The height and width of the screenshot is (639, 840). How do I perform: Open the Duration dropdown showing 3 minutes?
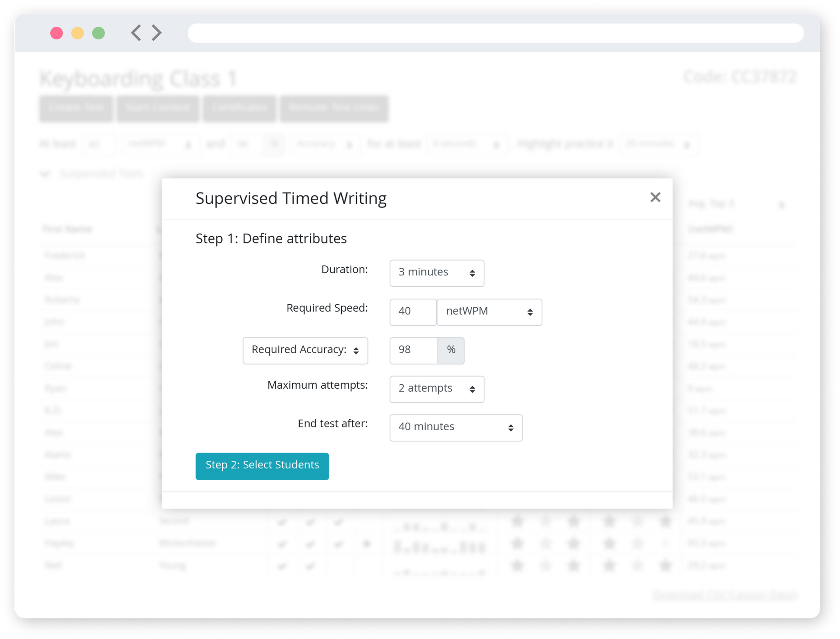pyautogui.click(x=437, y=273)
